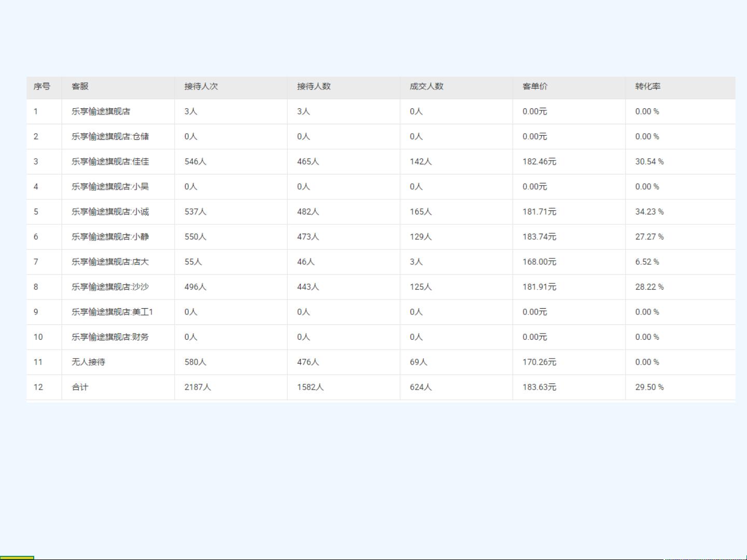Image resolution: width=747 pixels, height=560 pixels.
Task: Click the 443人 value for 沙沙
Action: tap(308, 287)
